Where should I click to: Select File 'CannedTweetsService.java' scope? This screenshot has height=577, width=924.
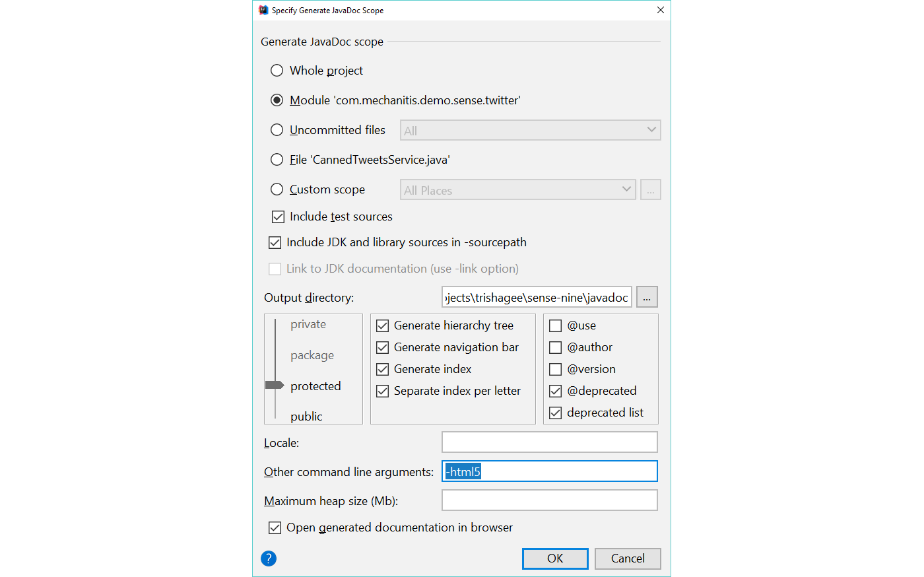[277, 160]
